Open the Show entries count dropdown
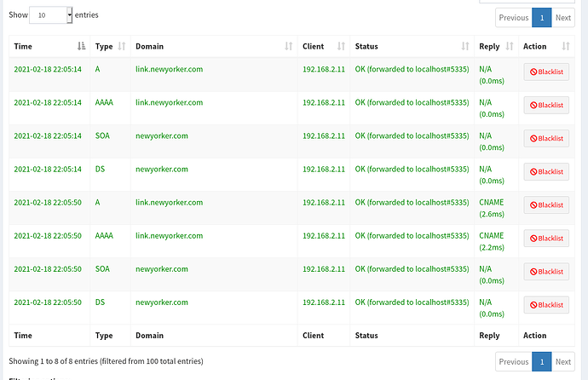The height and width of the screenshot is (380, 588). [50, 15]
